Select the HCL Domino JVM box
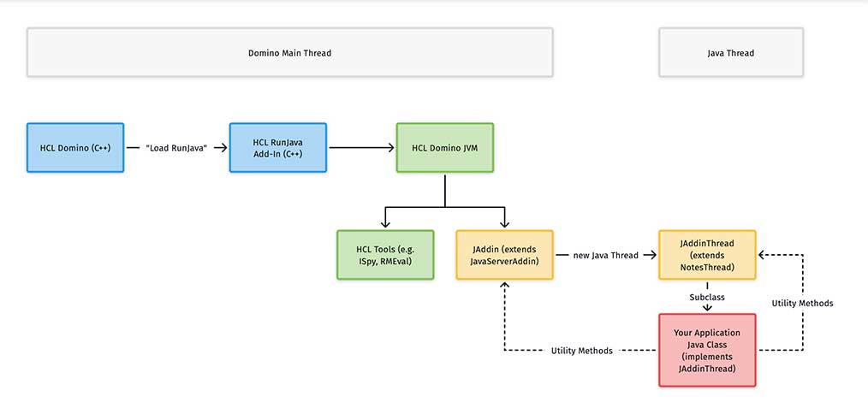Viewport: 868px width, 414px height. (x=445, y=148)
